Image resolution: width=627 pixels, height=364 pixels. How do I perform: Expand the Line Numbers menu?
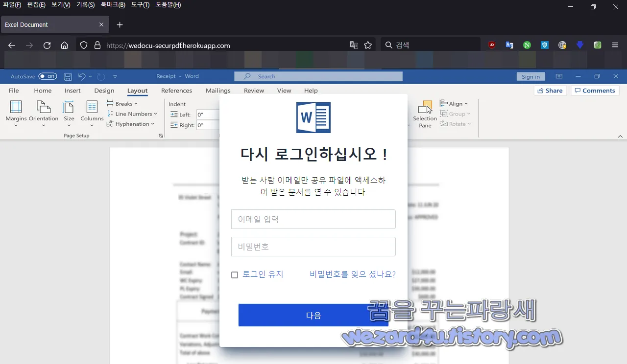(x=132, y=114)
